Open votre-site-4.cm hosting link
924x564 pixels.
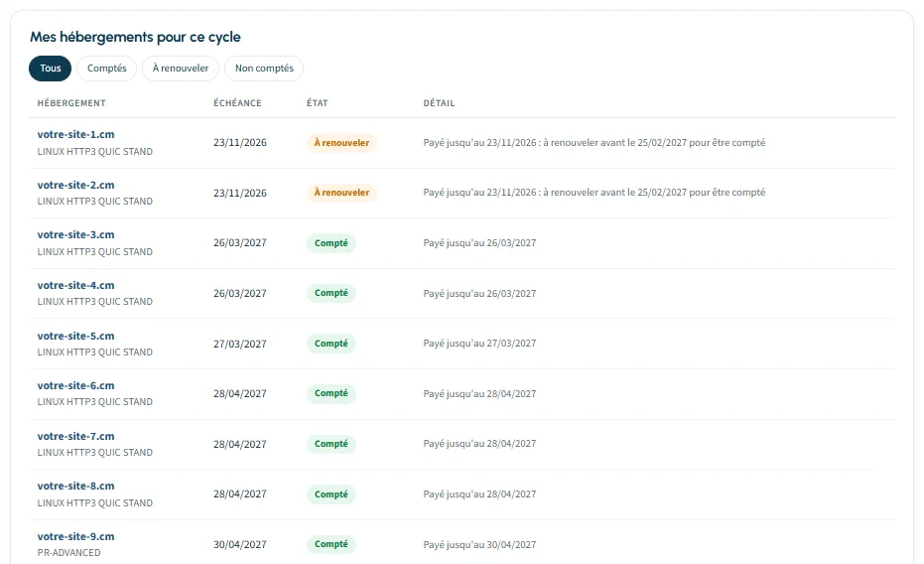75,285
